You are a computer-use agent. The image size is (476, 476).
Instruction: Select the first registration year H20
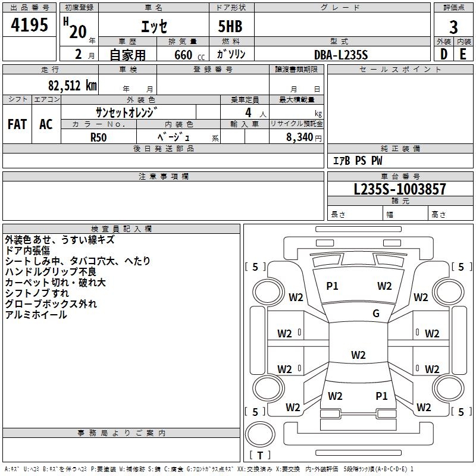pos(76,28)
